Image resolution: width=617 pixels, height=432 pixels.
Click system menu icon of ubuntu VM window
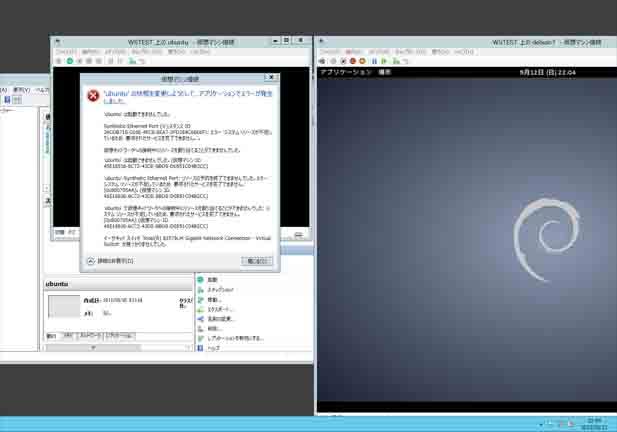point(57,41)
